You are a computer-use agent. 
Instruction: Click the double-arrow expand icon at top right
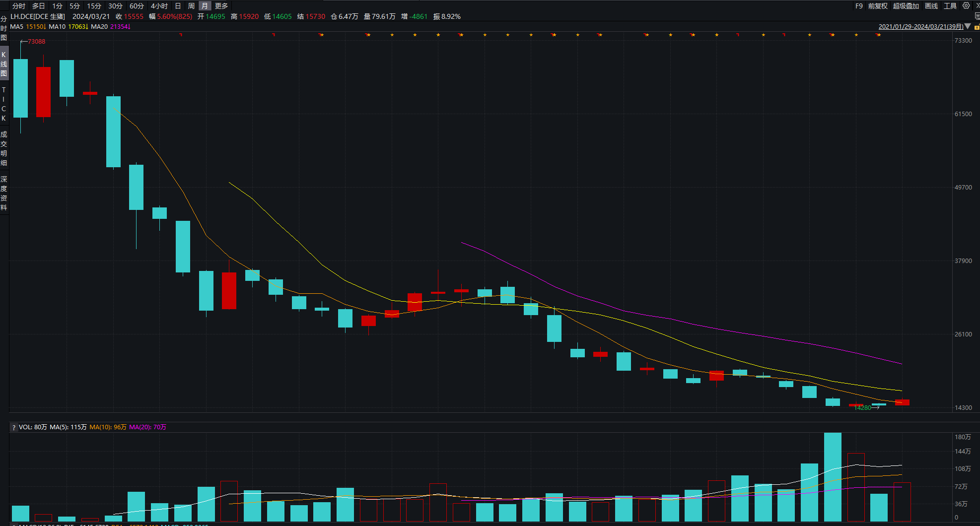coord(977,6)
